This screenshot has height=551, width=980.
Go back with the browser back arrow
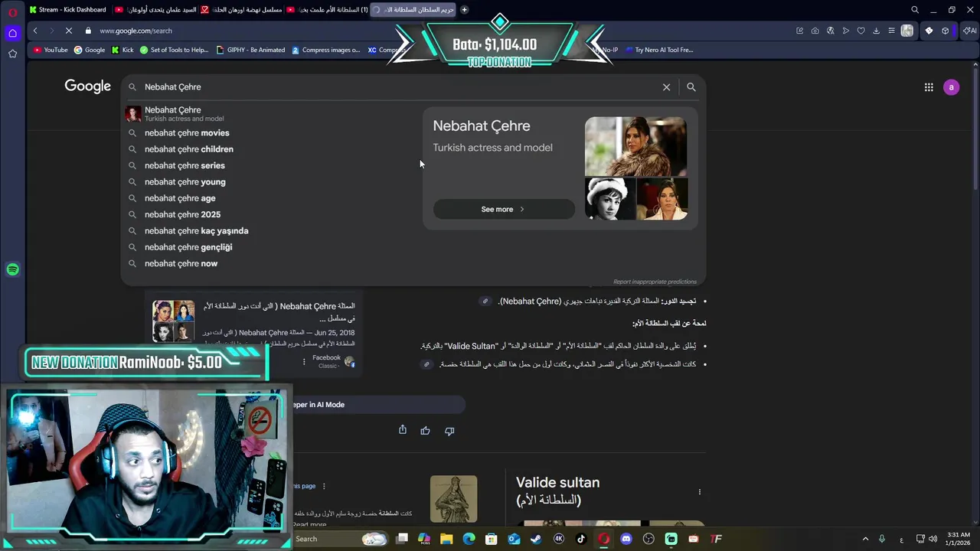point(35,31)
